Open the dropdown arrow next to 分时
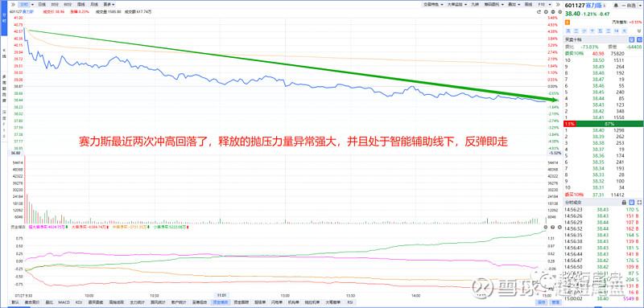Viewport: 644px width, 308px height. click(32, 5)
